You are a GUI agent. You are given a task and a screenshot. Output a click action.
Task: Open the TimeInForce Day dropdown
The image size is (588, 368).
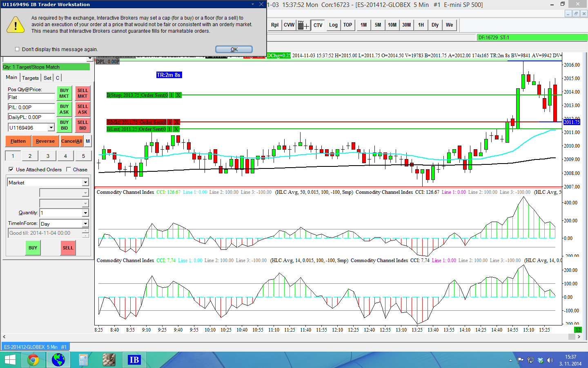[85, 224]
